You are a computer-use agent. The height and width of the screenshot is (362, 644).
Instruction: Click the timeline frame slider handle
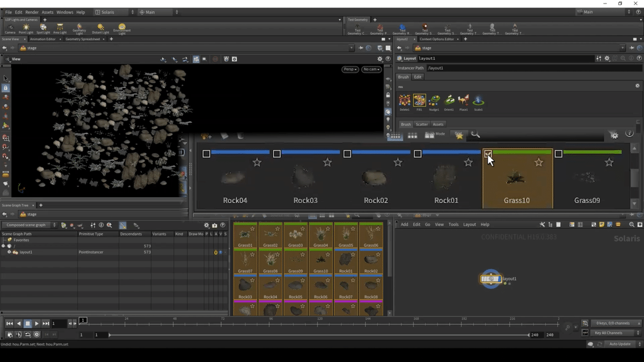coord(83,320)
